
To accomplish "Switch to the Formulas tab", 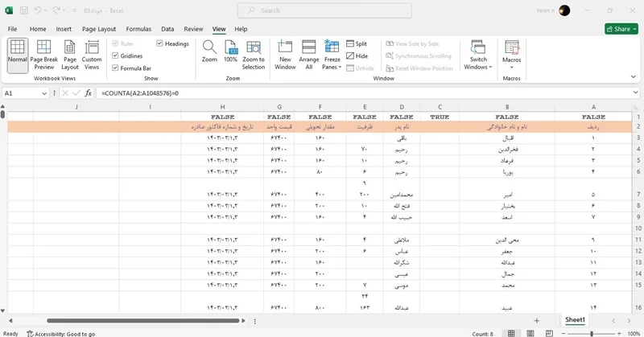I will point(138,29).
